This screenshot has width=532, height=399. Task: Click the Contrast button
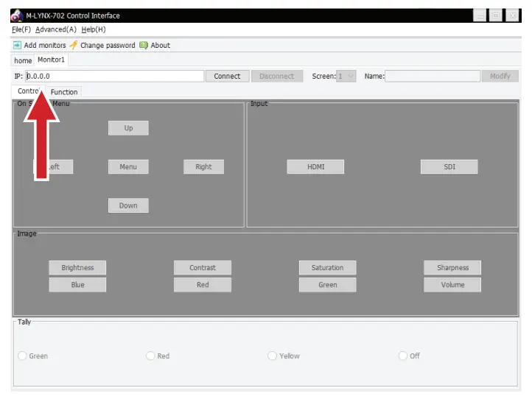click(x=203, y=267)
